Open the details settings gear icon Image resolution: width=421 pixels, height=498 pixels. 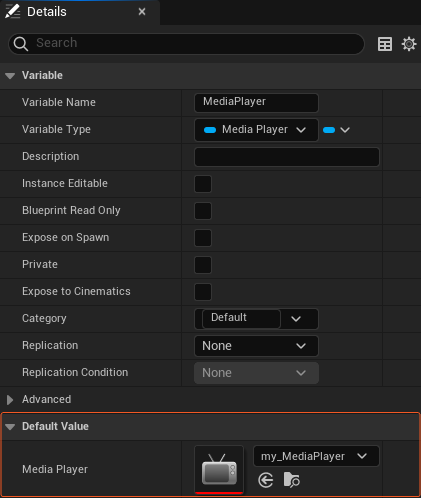click(x=409, y=44)
